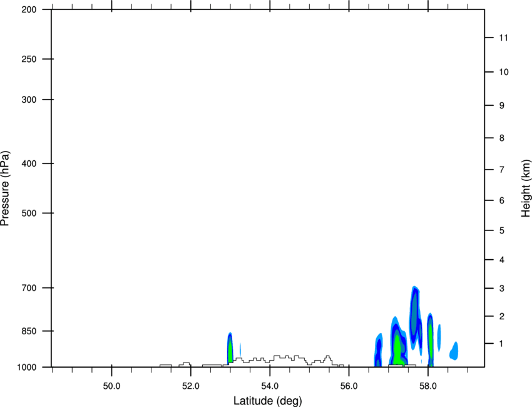Click the 58.0 latitude tick label
This screenshot has height=407, width=532.
coord(428,386)
